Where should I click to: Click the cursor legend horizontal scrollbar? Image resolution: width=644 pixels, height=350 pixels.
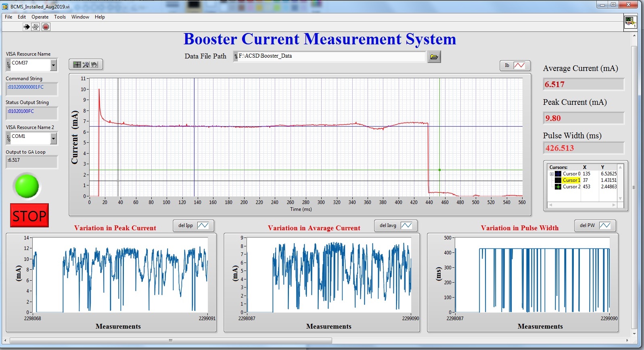tap(582, 205)
